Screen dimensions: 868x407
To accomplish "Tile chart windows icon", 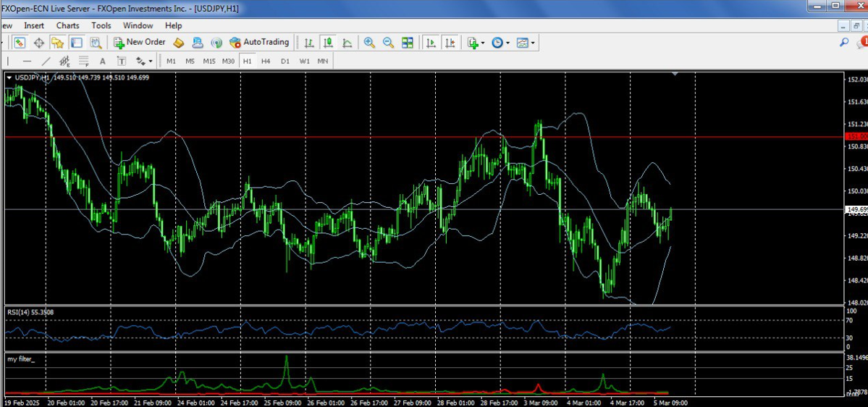I will pyautogui.click(x=408, y=43).
